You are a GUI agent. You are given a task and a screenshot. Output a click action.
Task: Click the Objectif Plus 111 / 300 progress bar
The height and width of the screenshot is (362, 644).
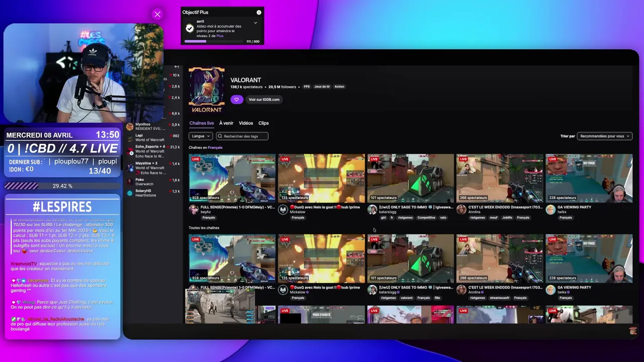click(214, 41)
